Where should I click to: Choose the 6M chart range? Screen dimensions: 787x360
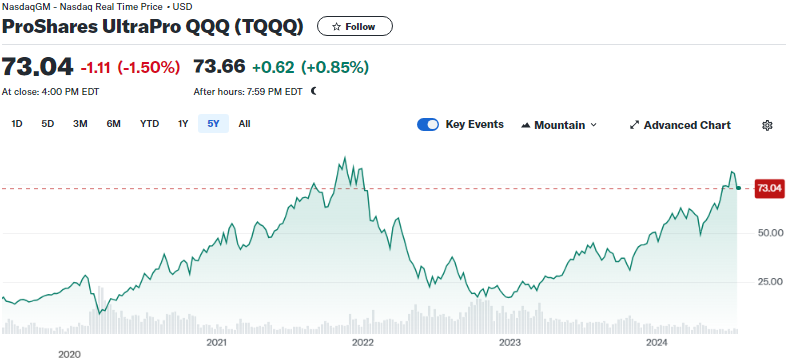(x=113, y=124)
